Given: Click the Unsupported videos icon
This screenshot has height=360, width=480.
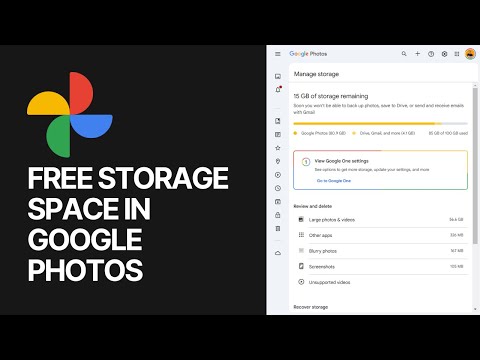Looking at the screenshot, I should click(x=301, y=282).
